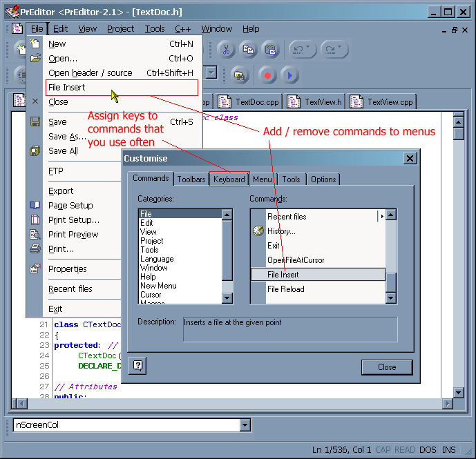Open the toolbar combo dropdown arrow beside binoculars
Viewport: 476px width, 459px height.
pos(211,72)
